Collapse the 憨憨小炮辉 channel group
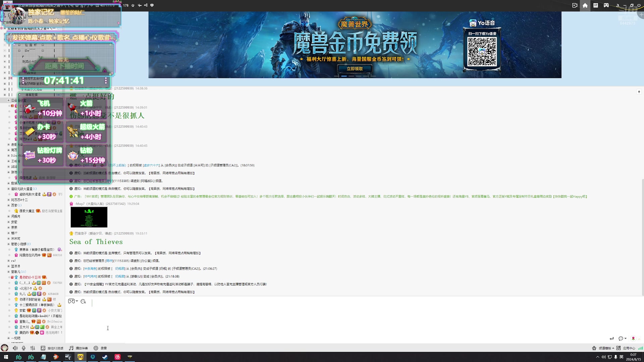This screenshot has height=362, width=644. (8, 244)
